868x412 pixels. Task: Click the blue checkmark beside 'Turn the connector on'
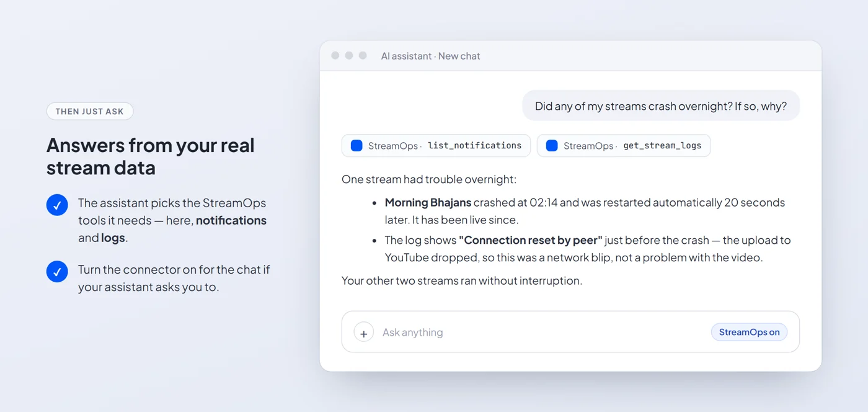pos(57,272)
